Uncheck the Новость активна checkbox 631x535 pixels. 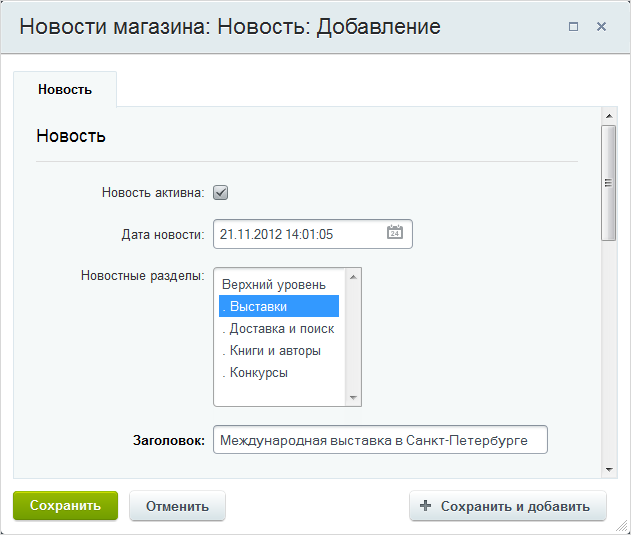click(221, 192)
